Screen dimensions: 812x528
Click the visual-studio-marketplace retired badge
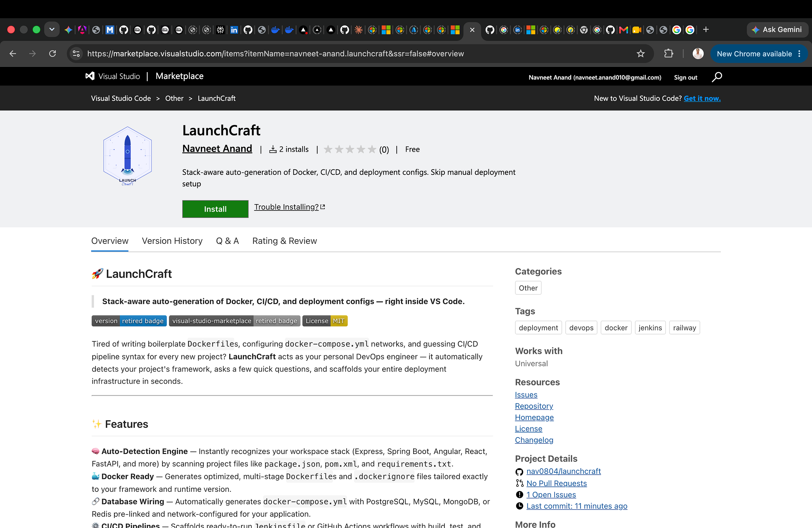pos(235,321)
